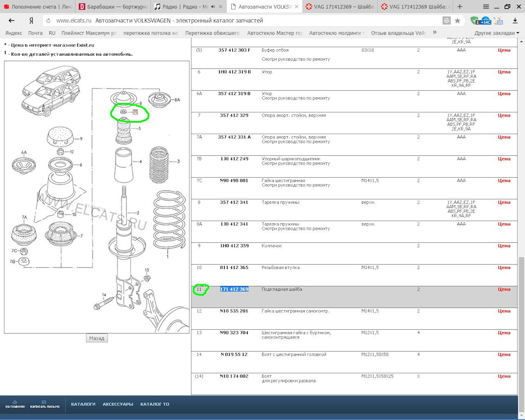Open the КАТАЛОГИ footer menu item
The image size is (525, 420).
coord(83,404)
